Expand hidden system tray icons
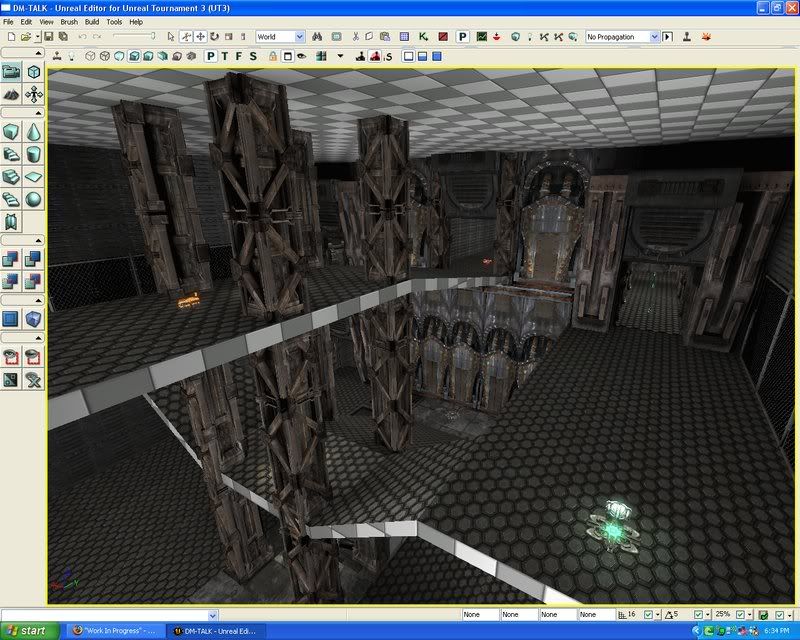Viewport: 800px width, 640px height. pyautogui.click(x=696, y=631)
